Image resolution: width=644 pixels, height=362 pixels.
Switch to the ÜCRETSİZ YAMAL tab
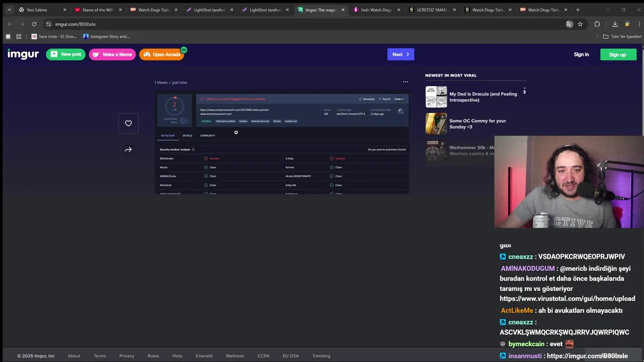(432, 10)
